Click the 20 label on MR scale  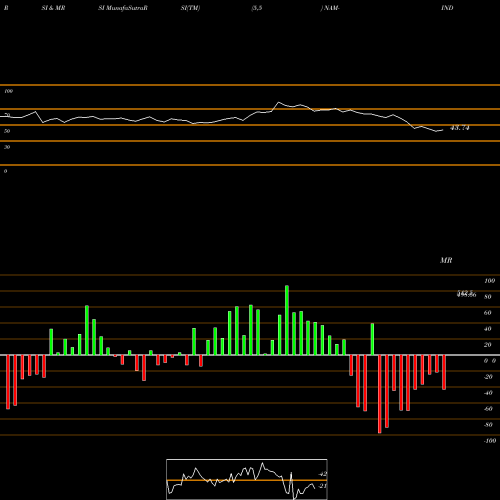[488, 345]
